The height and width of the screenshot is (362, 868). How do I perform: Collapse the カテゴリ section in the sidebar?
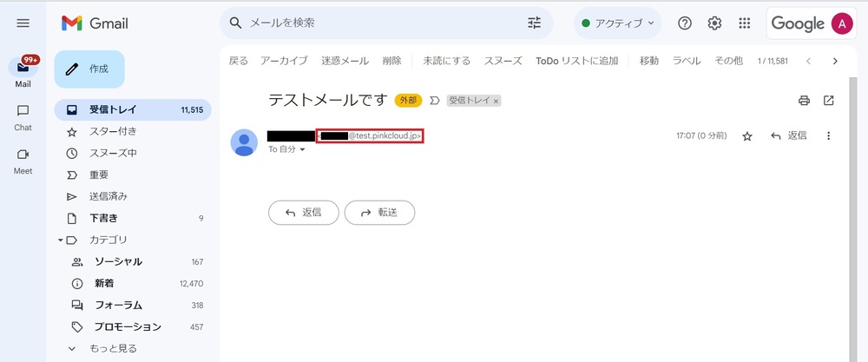coord(60,240)
